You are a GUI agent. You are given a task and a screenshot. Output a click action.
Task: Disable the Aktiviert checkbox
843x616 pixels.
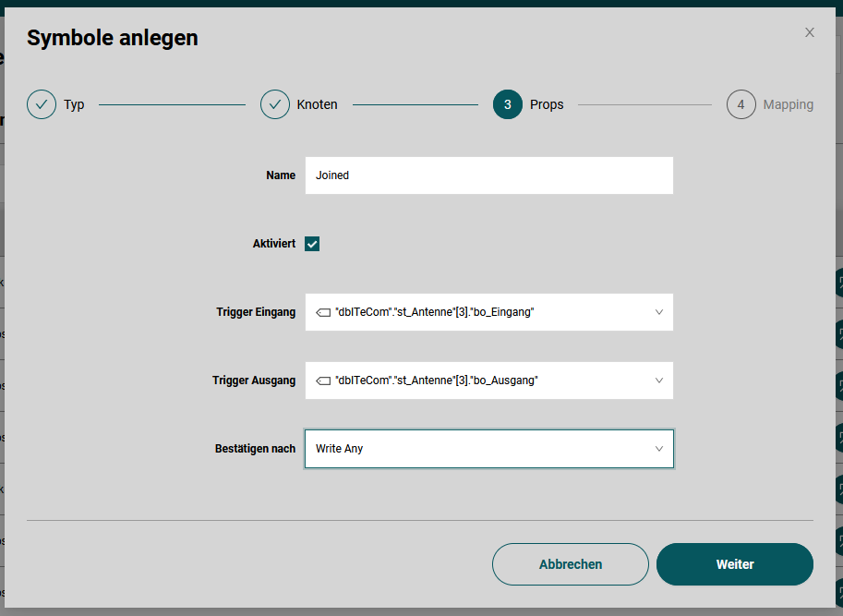[x=311, y=243]
